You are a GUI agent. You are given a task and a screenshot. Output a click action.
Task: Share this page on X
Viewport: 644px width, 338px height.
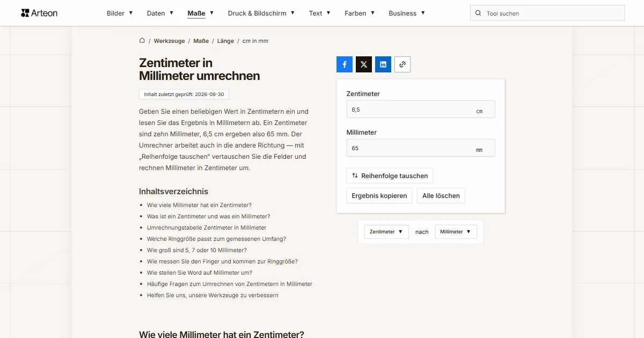point(364,64)
